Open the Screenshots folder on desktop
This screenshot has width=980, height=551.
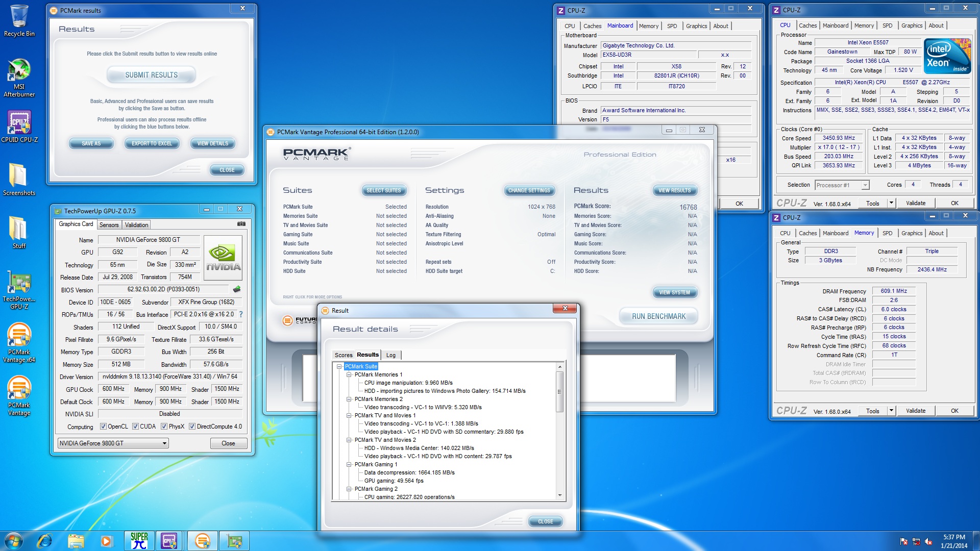point(19,180)
